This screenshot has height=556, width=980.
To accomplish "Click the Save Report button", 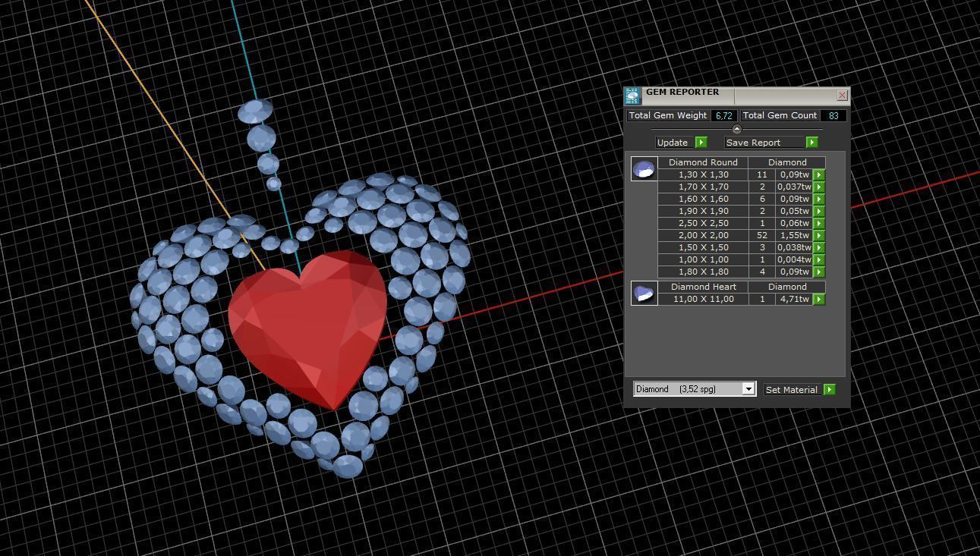I will 765,143.
